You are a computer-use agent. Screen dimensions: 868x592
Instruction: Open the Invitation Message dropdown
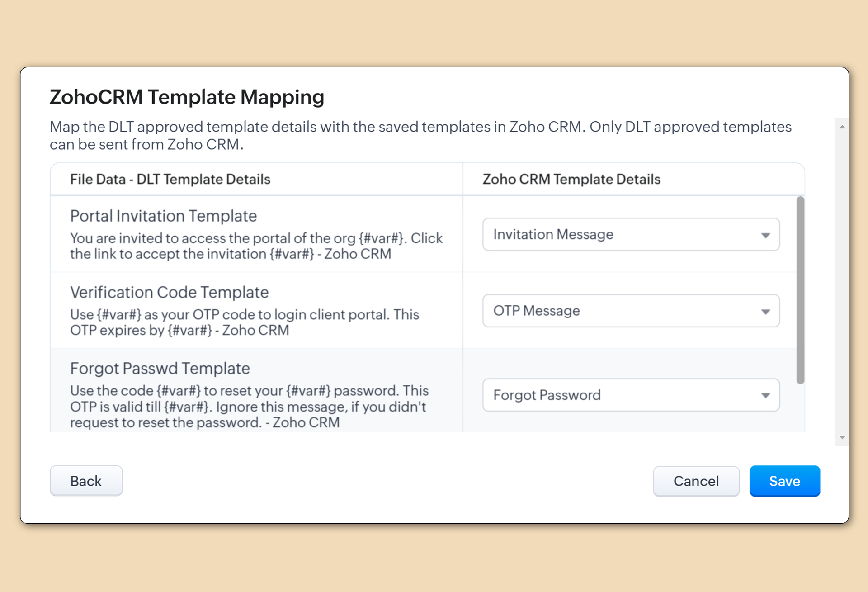[631, 235]
